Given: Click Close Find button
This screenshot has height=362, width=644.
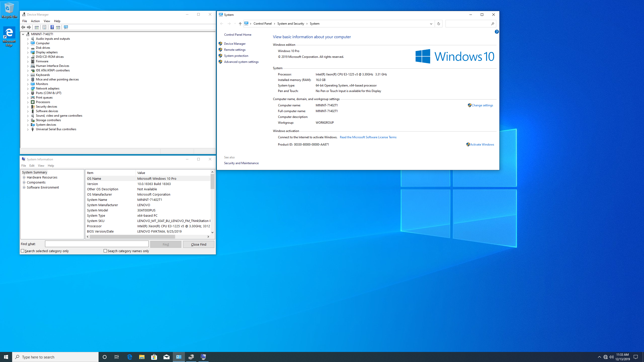Looking at the screenshot, I should tap(199, 244).
